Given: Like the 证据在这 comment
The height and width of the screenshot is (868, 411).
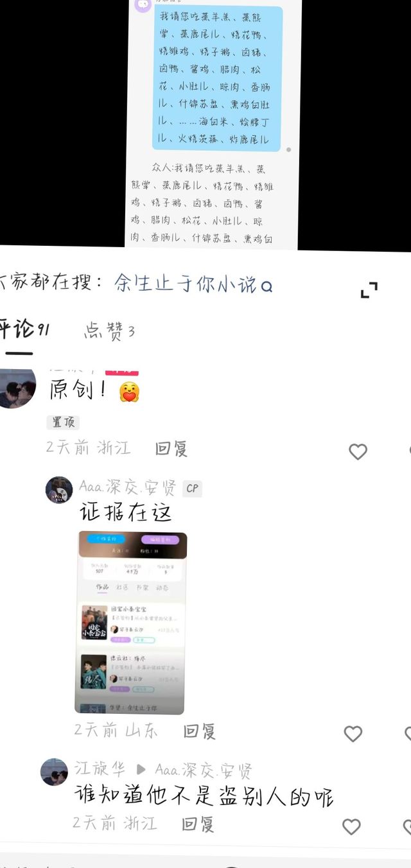Looking at the screenshot, I should [x=353, y=733].
